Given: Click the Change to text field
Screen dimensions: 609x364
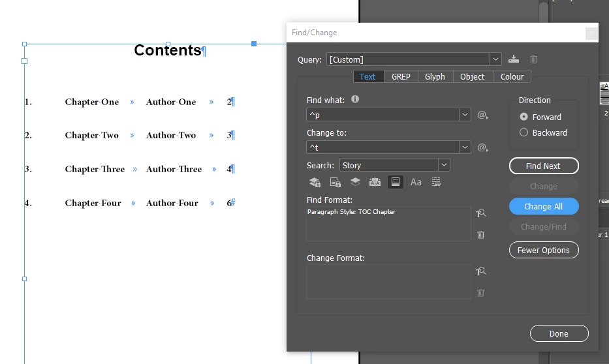Looking at the screenshot, I should (x=383, y=147).
